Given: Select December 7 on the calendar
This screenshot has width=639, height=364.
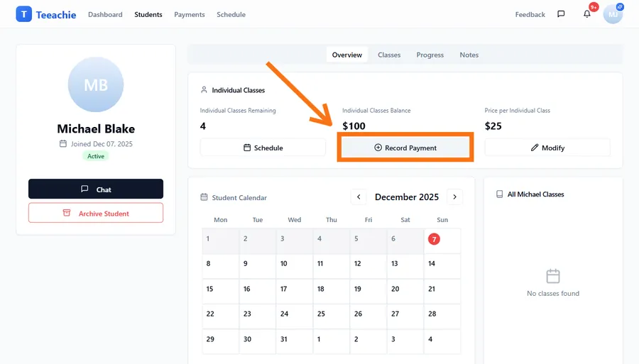Looking at the screenshot, I should pyautogui.click(x=434, y=239).
